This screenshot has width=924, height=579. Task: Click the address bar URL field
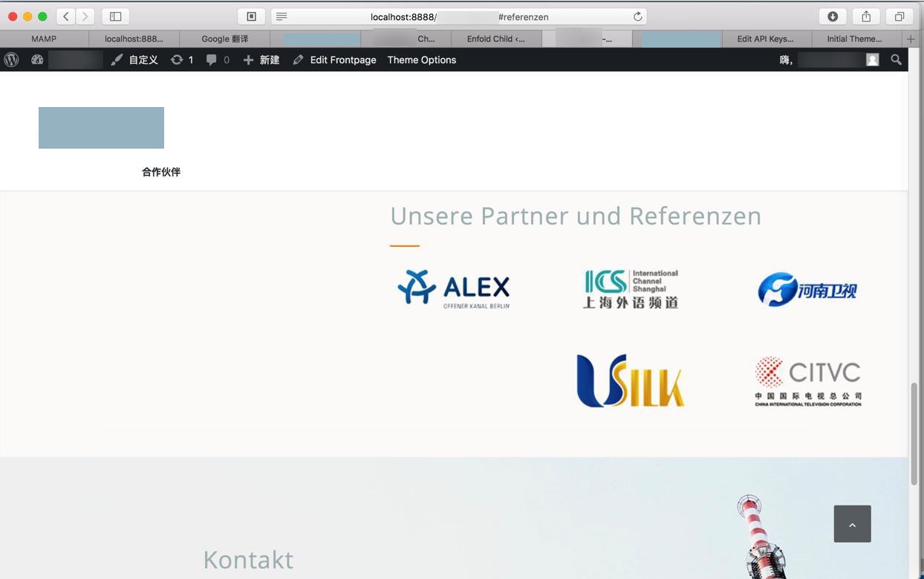(459, 16)
